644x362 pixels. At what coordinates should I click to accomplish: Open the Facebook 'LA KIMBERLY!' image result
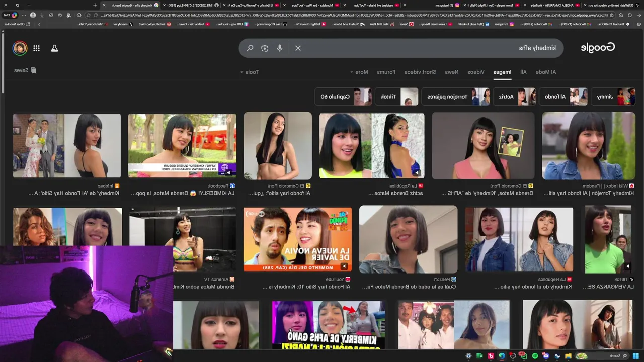182,145
